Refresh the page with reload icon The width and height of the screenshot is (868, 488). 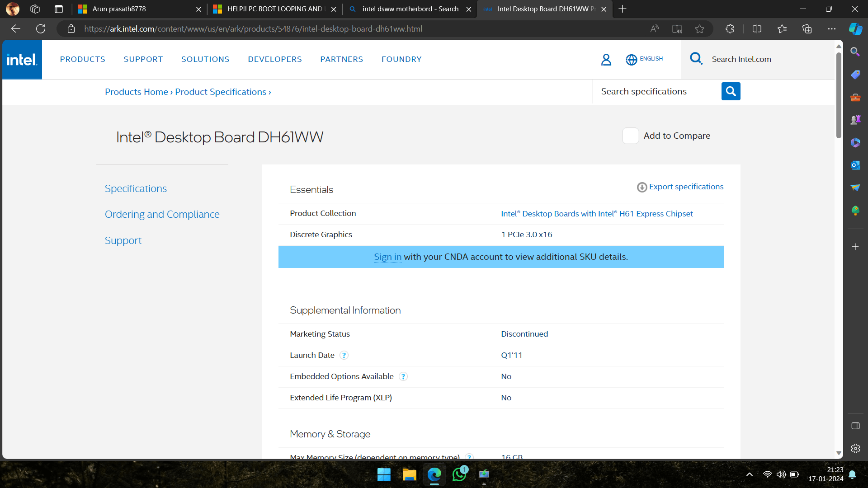(41, 29)
